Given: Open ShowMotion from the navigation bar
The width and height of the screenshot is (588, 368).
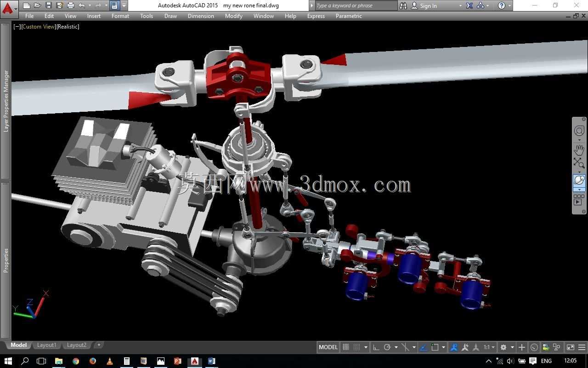Looking at the screenshot, I should coord(579,200).
